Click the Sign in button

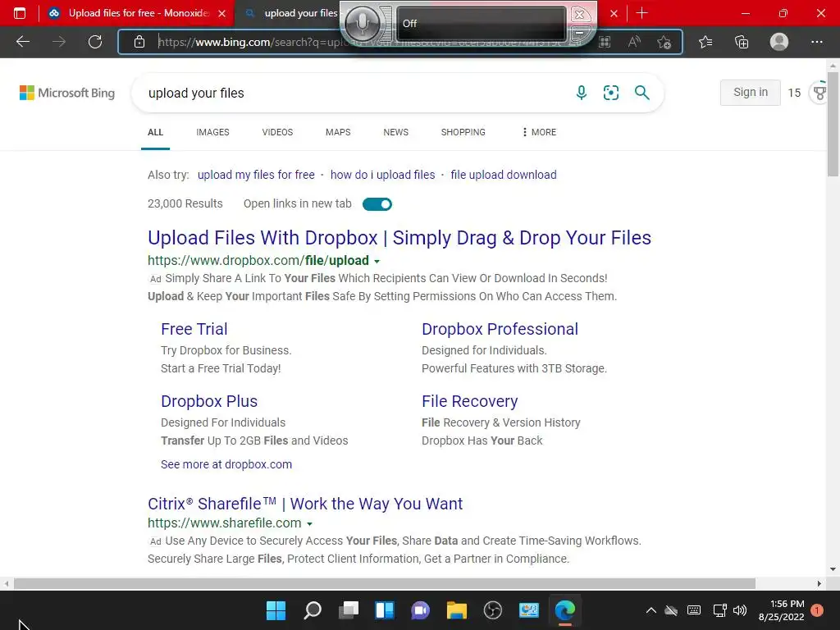[x=750, y=92]
